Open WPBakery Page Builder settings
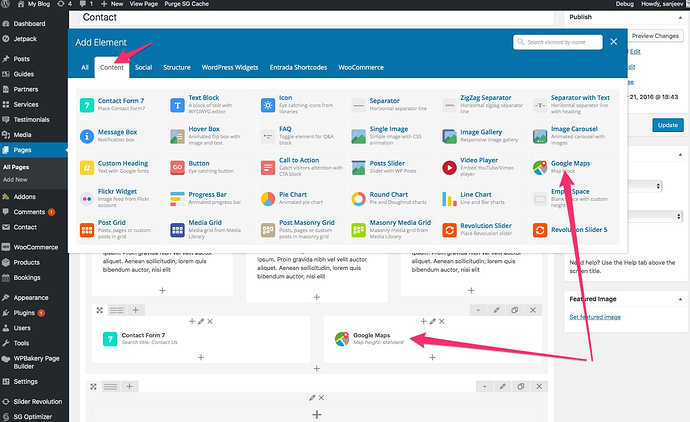This screenshot has width=690, height=422. point(36,362)
